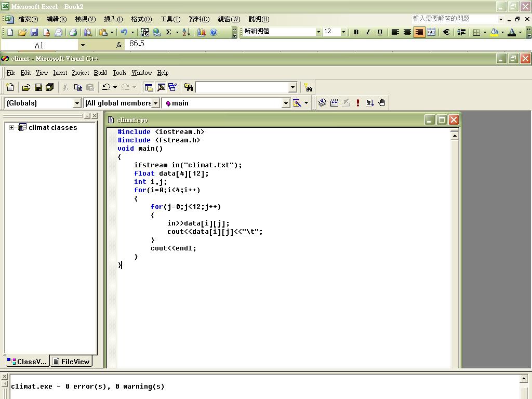Click the code editor scroll up arrow
The width and height of the screenshot is (532, 399).
tap(455, 136)
